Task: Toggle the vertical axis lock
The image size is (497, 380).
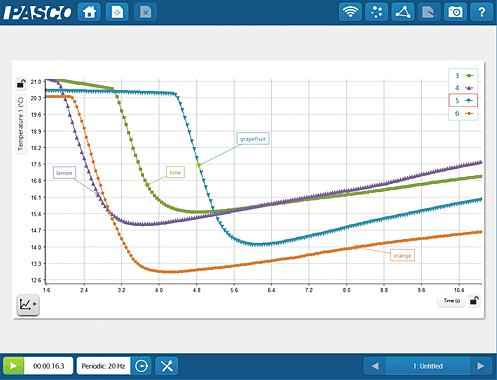Action: pos(21,84)
